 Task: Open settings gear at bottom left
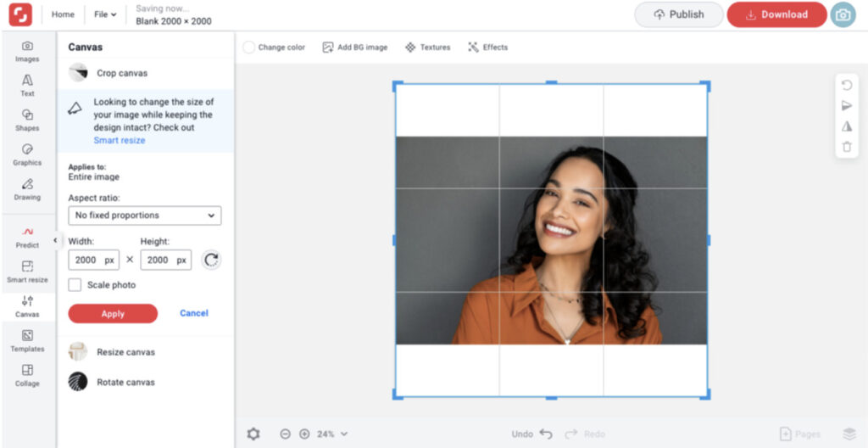[x=253, y=434]
